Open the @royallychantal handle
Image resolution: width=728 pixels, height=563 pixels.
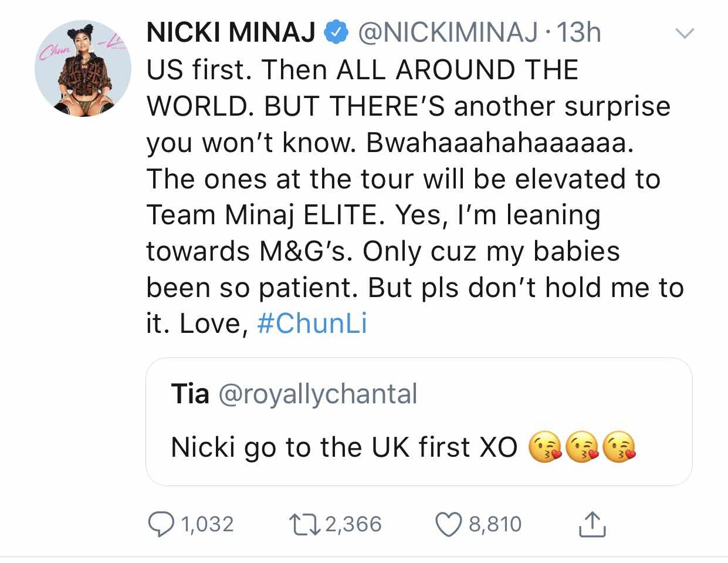coord(317,394)
